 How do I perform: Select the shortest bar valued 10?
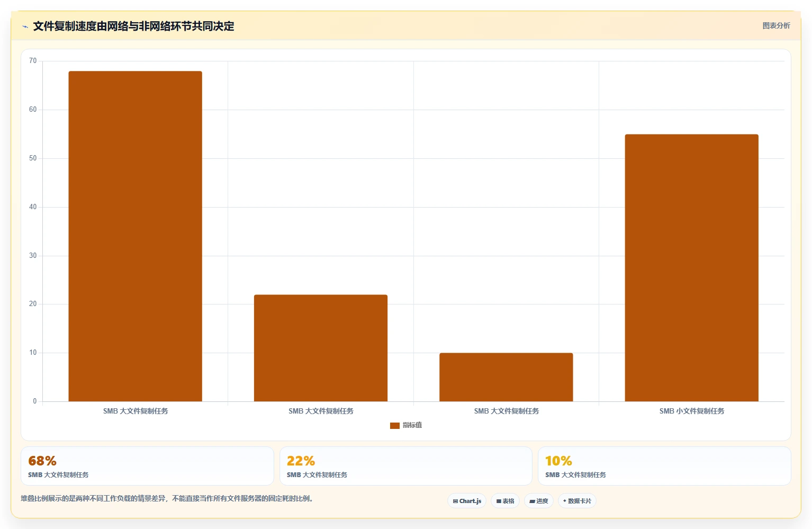coord(506,377)
